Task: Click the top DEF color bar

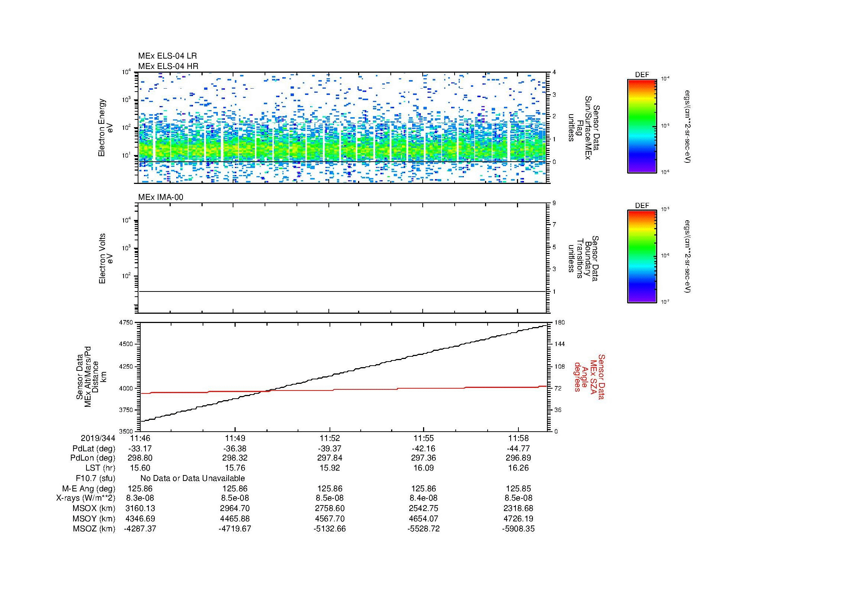Action: click(642, 126)
